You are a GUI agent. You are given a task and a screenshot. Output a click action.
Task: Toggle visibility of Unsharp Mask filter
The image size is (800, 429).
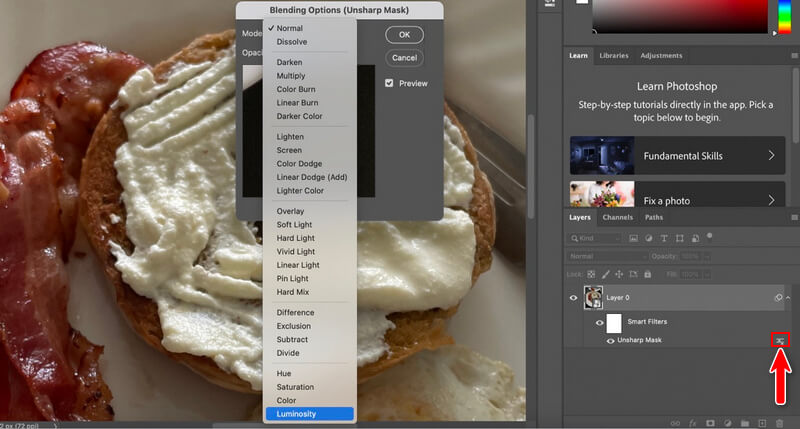tap(610, 341)
